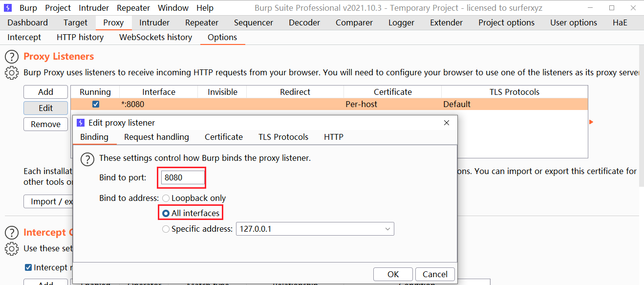Click the Proxy Listeners settings gear icon
Screen dimensions: 644x285
pyautogui.click(x=12, y=73)
